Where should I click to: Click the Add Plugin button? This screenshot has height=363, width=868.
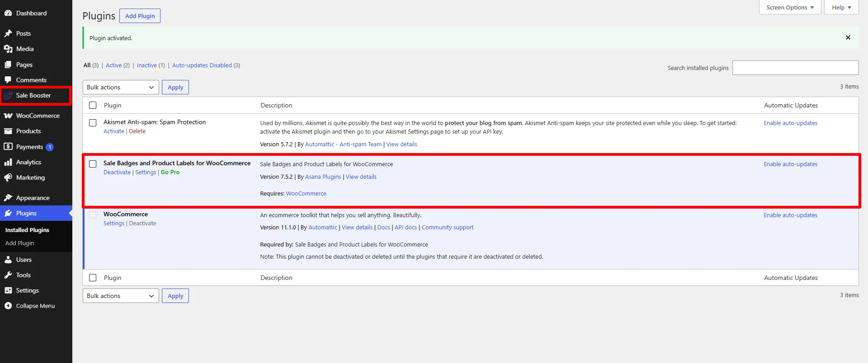140,16
